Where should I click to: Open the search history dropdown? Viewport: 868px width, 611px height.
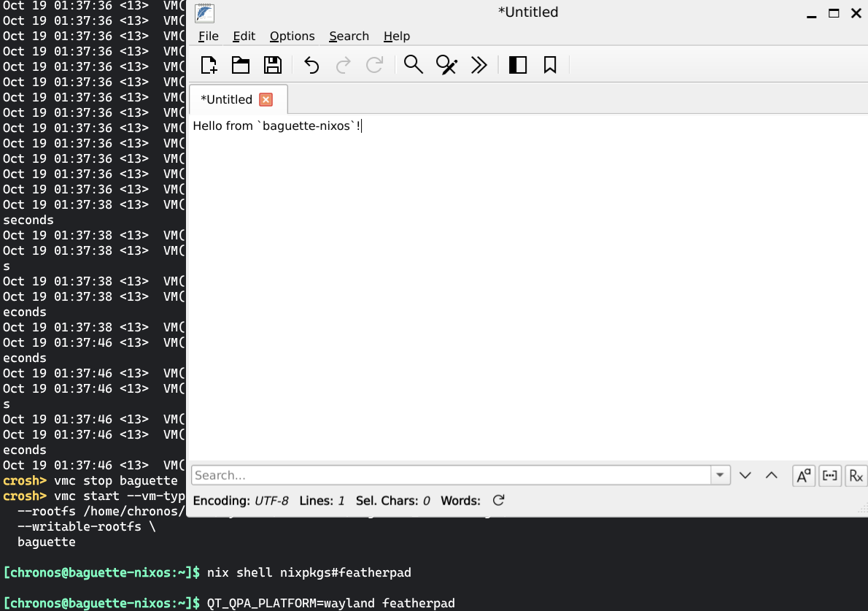[x=720, y=474]
